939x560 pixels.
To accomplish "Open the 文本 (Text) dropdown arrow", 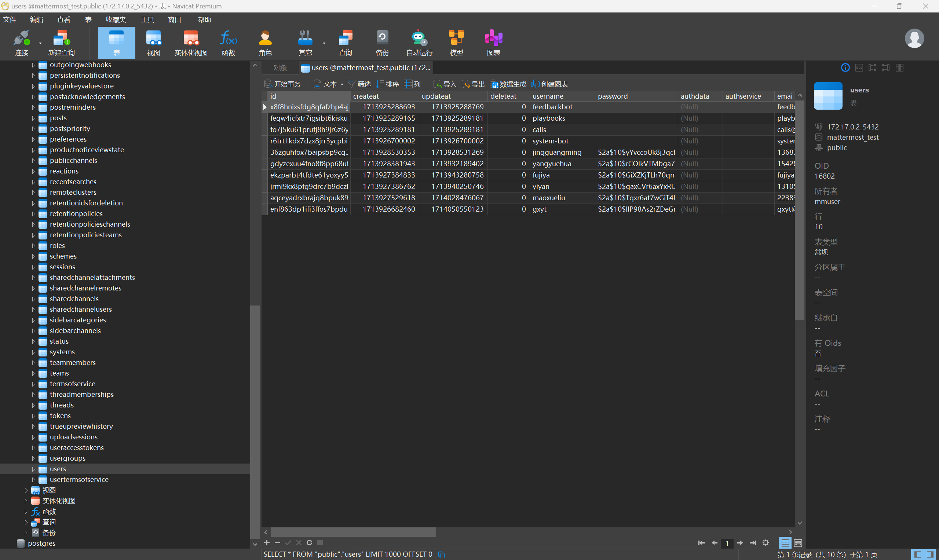I will tap(342, 84).
